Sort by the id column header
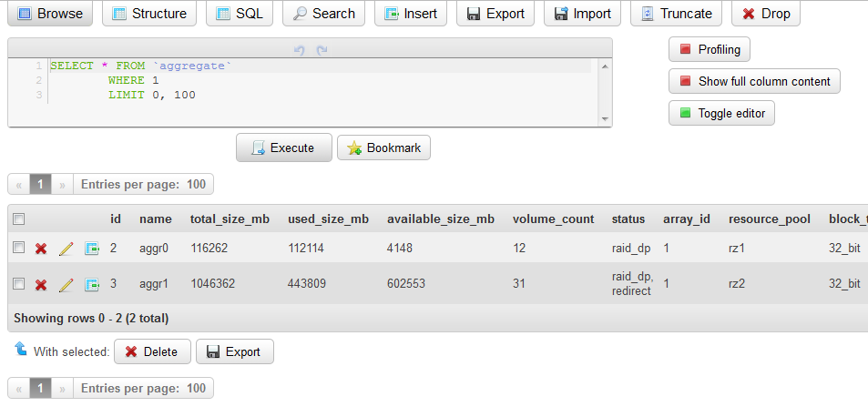Viewport: 868px width, 407px height. (115, 219)
